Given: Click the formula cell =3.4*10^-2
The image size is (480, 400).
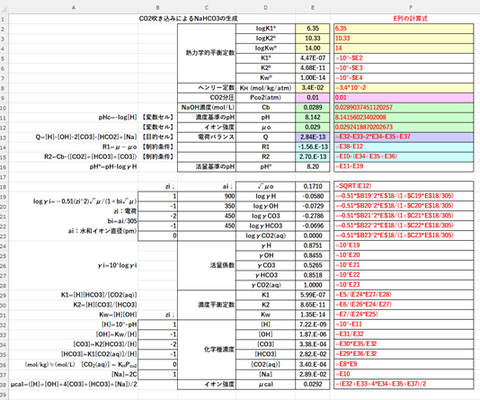Looking at the screenshot, I should pyautogui.click(x=404, y=88).
